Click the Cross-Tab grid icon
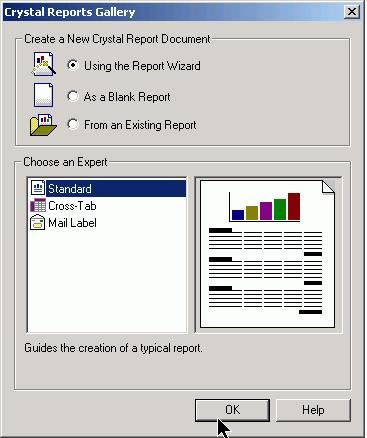The width and height of the screenshot is (367, 438). 38,205
